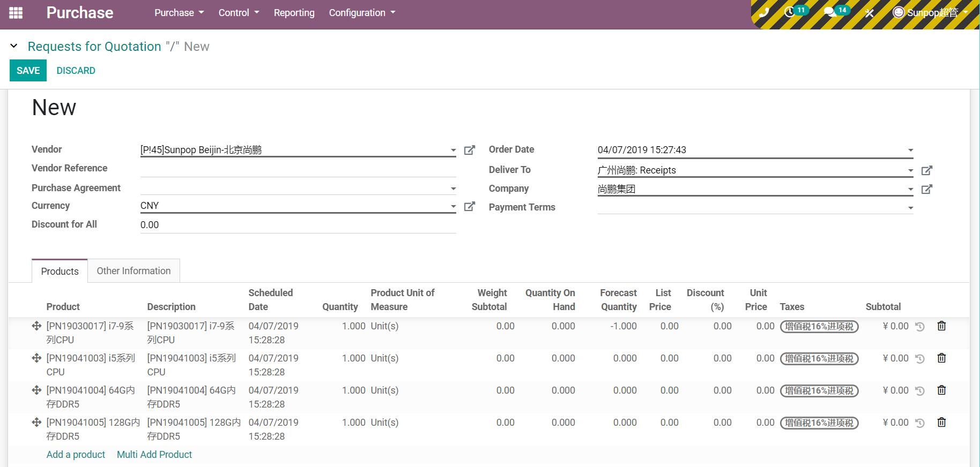Expand the Currency dropdown
The height and width of the screenshot is (467, 980).
tap(453, 206)
